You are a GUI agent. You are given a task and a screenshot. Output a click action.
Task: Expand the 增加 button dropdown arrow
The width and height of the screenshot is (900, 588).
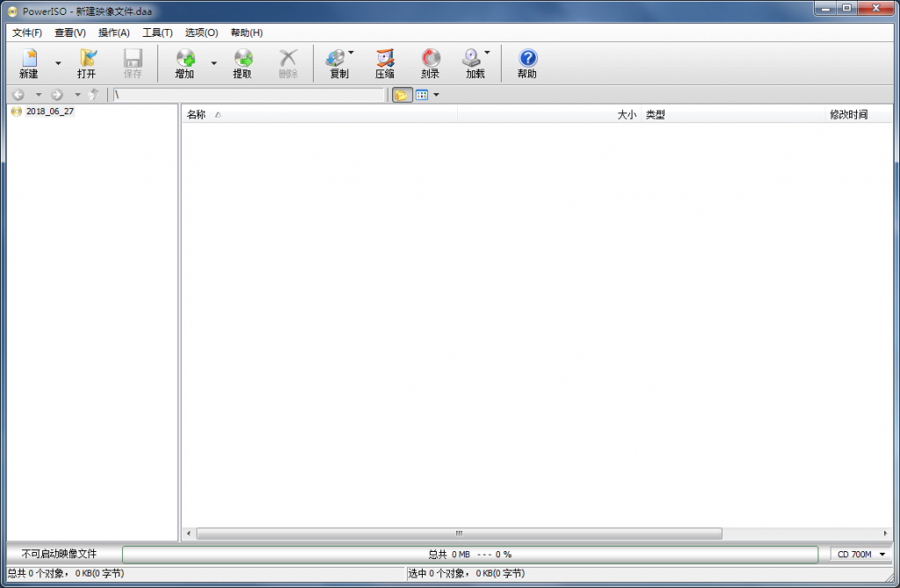[x=214, y=62]
